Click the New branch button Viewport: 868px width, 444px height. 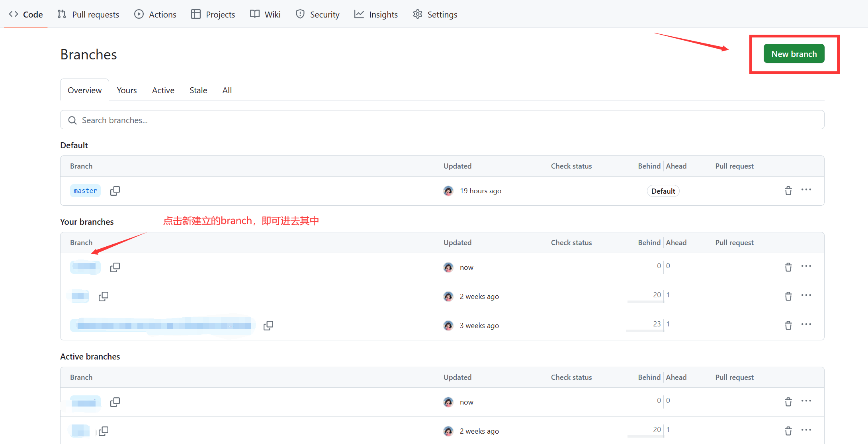pos(794,54)
